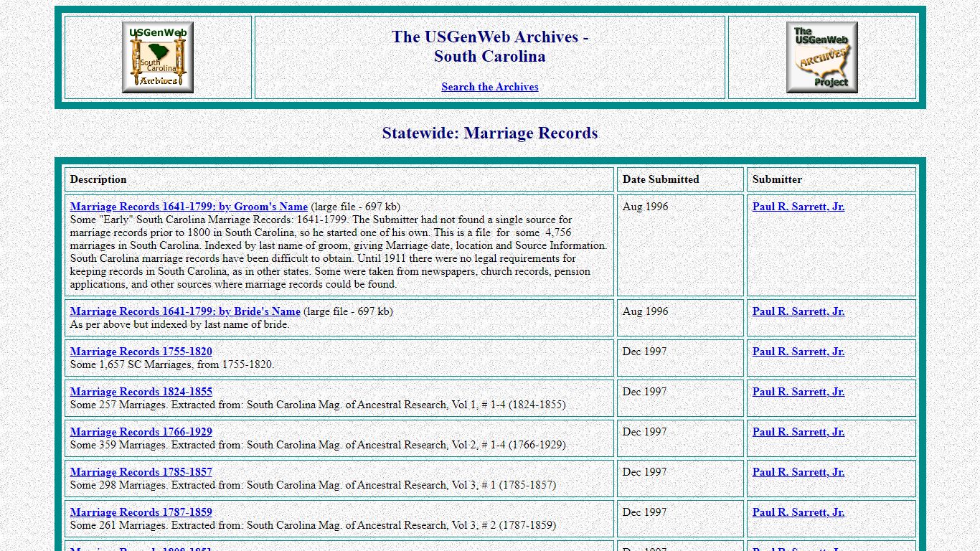Image resolution: width=980 pixels, height=551 pixels.
Task: Click Dec 1997 date in 1766-1929 row
Action: pos(645,432)
